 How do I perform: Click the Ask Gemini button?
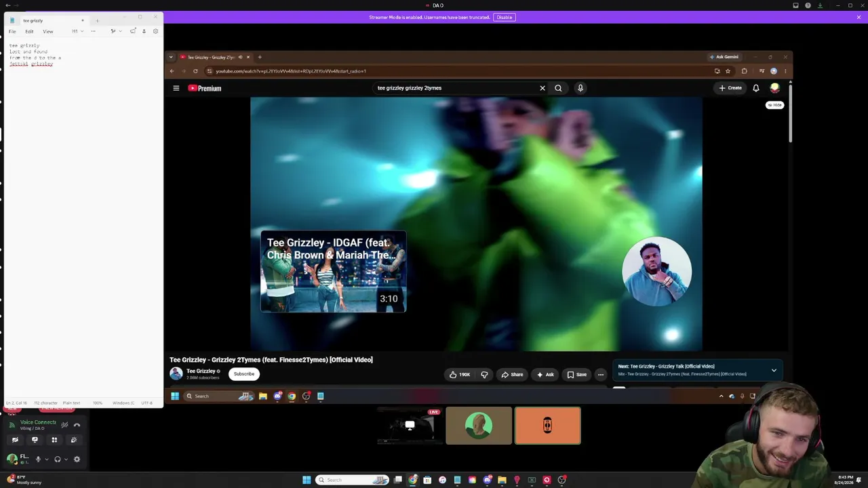point(724,57)
